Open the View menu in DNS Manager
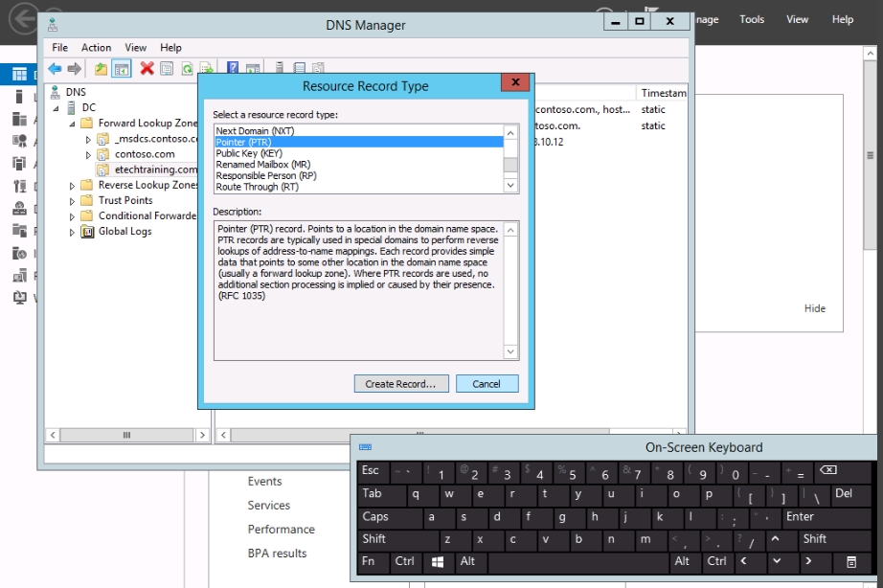Viewport: 883px width, 588px height. tap(135, 47)
